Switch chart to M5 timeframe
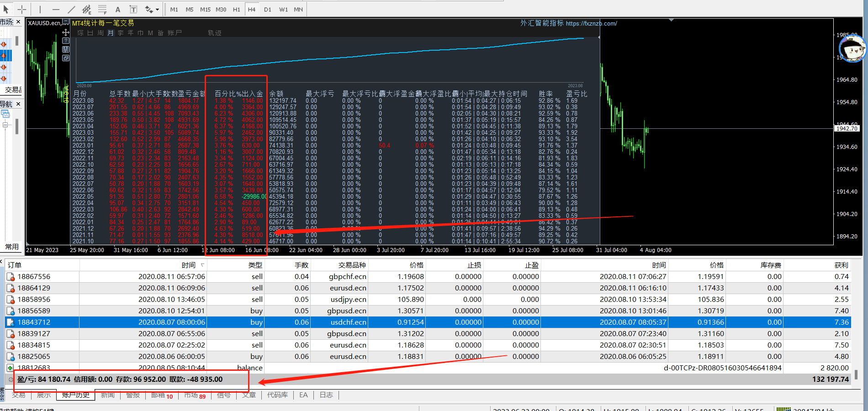Viewport: 868px width, 411px height. pos(190,9)
